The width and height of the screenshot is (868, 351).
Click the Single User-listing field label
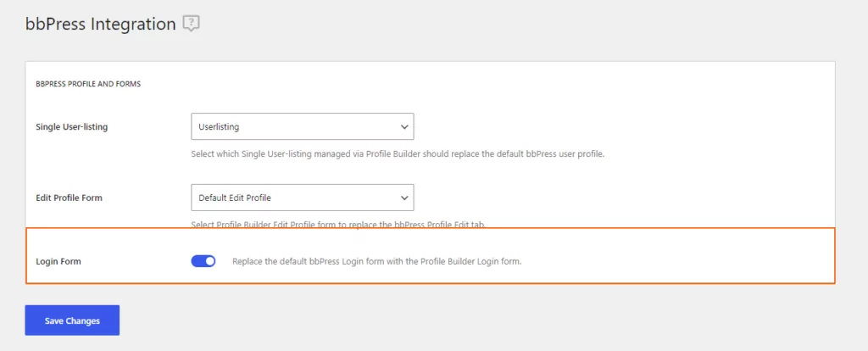[x=71, y=127]
